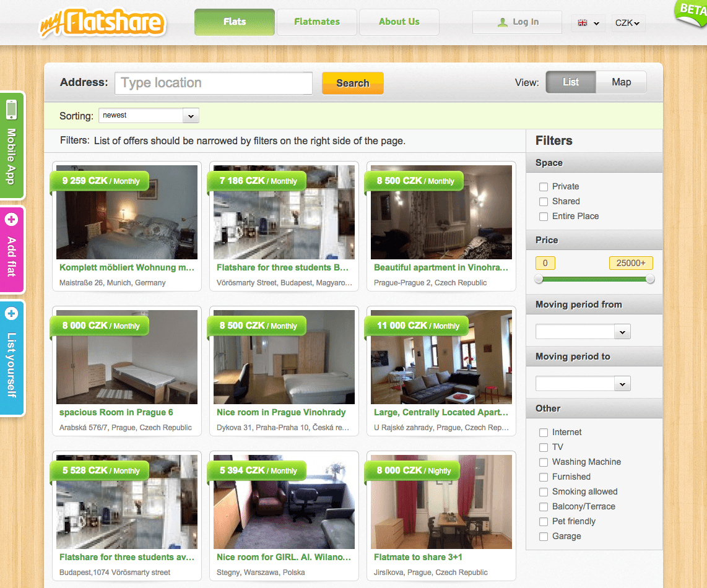Viewport: 707px width, 588px height.
Task: Open the 5 528 CZK Budapest flat photo
Action: pos(127,502)
